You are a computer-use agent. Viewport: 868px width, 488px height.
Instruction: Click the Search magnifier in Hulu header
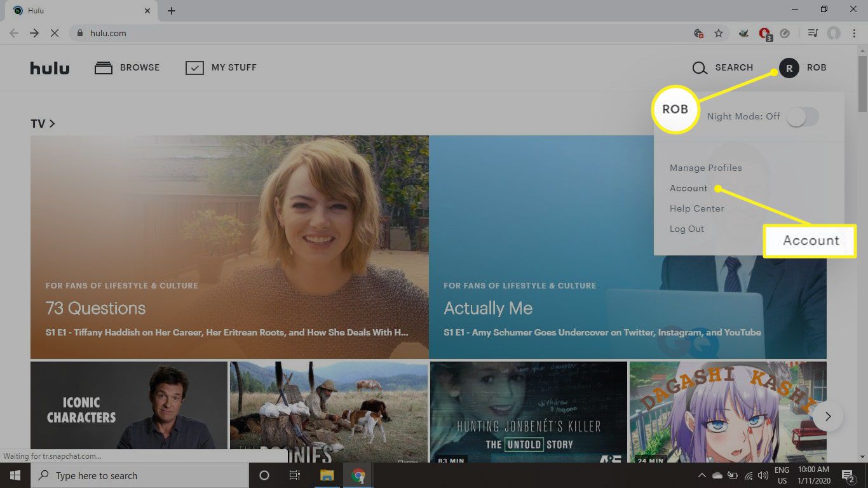pyautogui.click(x=700, y=68)
